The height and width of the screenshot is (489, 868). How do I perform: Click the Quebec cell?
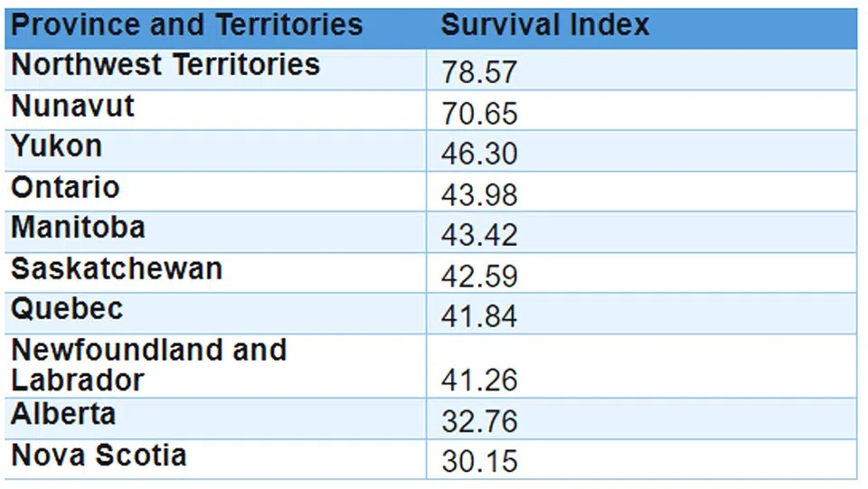coord(67,309)
